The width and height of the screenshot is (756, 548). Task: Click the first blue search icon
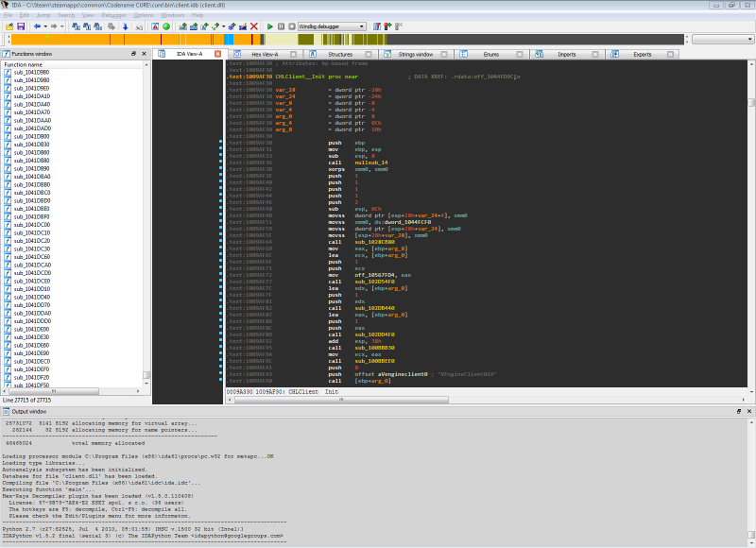tap(76, 26)
